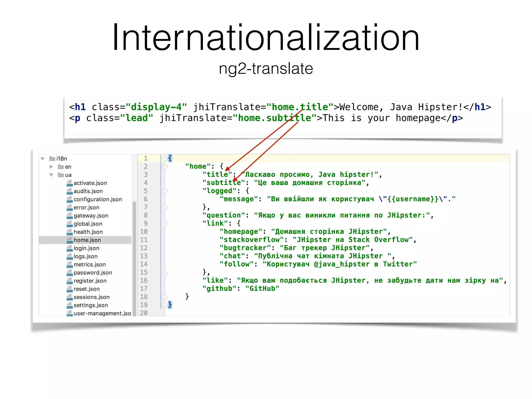Image resolution: width=532 pixels, height=399 pixels.
Task: Select the ua folder label
Action: (x=68, y=175)
